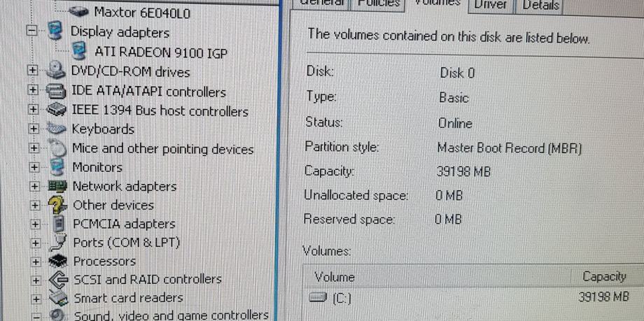This screenshot has height=321, width=644.
Task: Open the Details tab
Action: coord(540,6)
